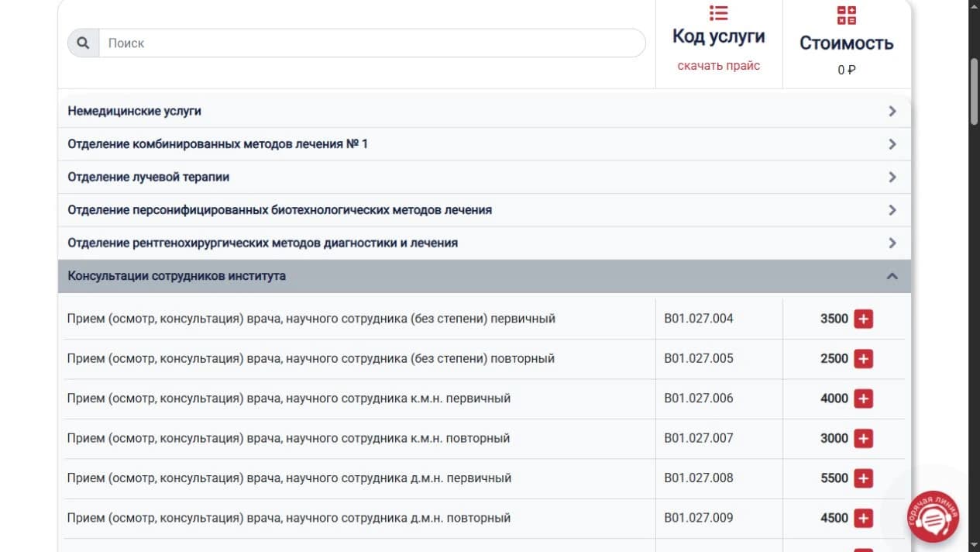
Task: Select the Код услуги column header
Action: [719, 36]
